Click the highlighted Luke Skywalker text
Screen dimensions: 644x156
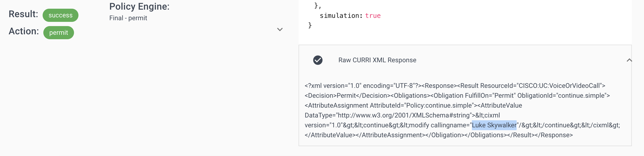pyautogui.click(x=494, y=125)
